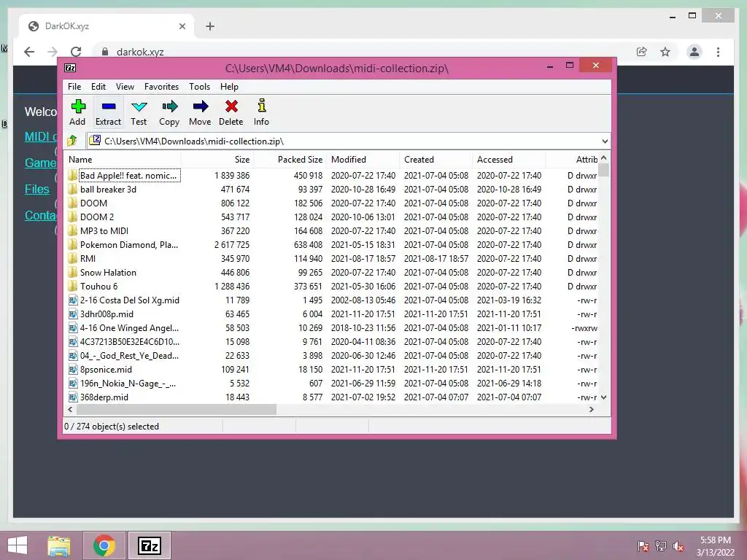Select the 8psonice.mid file icon
Screen dimensions: 747x560
73,369
